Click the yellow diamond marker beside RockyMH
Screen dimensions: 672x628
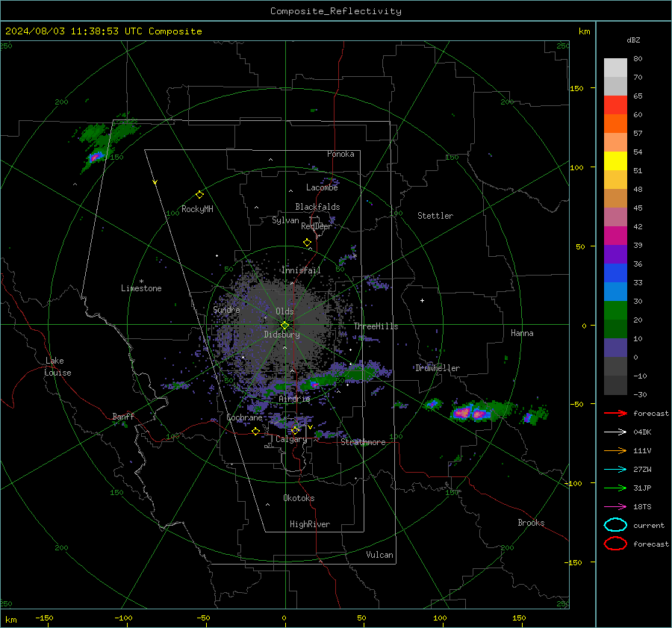click(199, 195)
